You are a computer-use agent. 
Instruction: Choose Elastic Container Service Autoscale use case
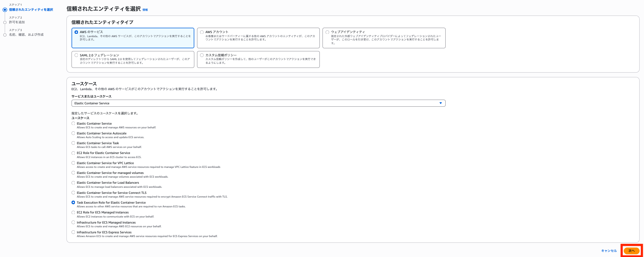tap(74, 133)
